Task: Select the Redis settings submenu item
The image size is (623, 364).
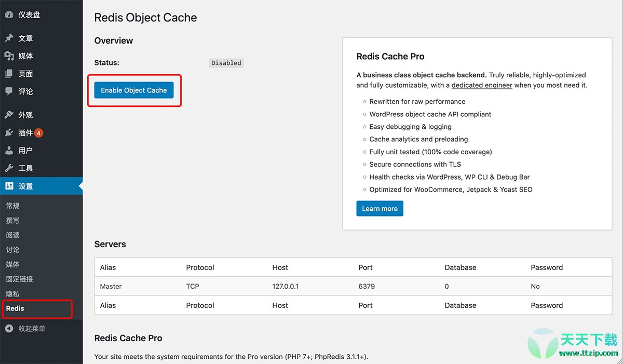Action: coord(15,308)
